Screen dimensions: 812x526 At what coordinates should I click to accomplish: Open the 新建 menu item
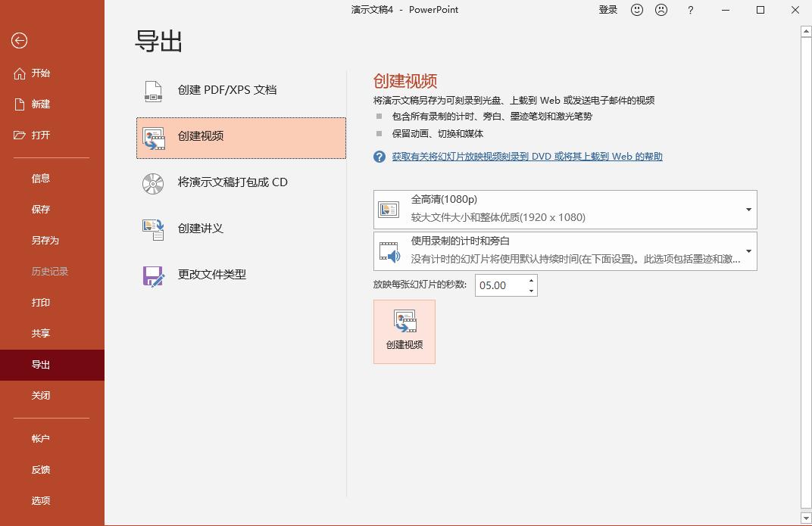point(41,104)
